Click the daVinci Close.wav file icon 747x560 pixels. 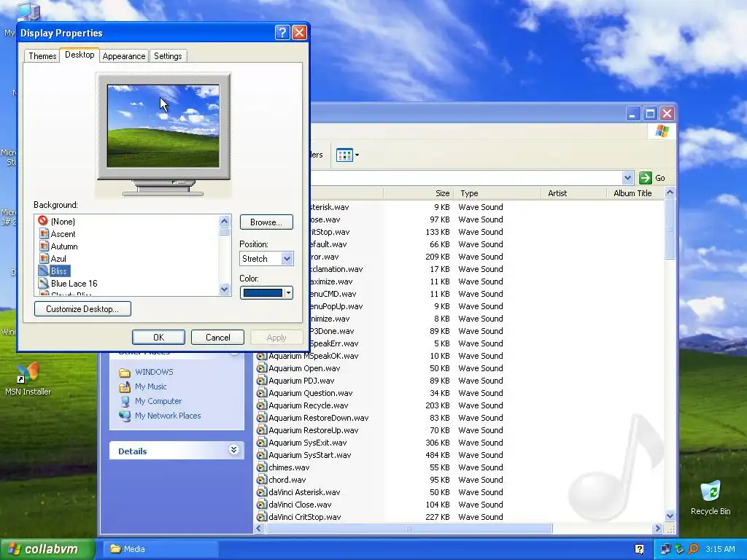coord(262,505)
